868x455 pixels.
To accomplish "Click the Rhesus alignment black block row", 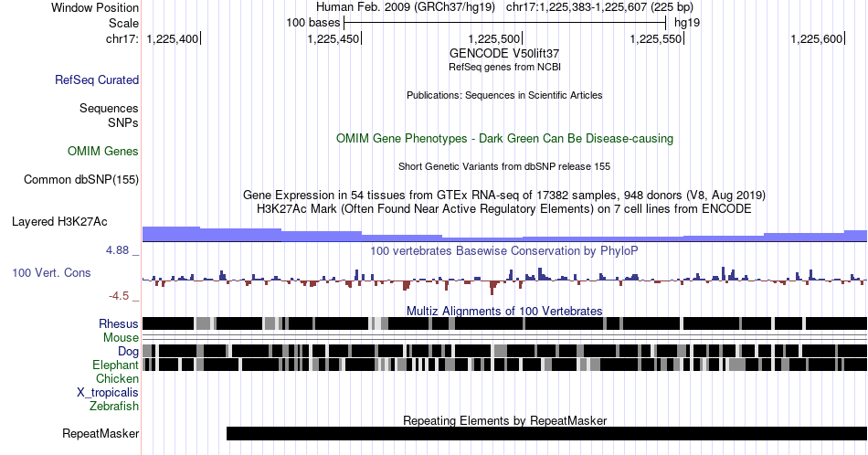I will pos(505,323).
